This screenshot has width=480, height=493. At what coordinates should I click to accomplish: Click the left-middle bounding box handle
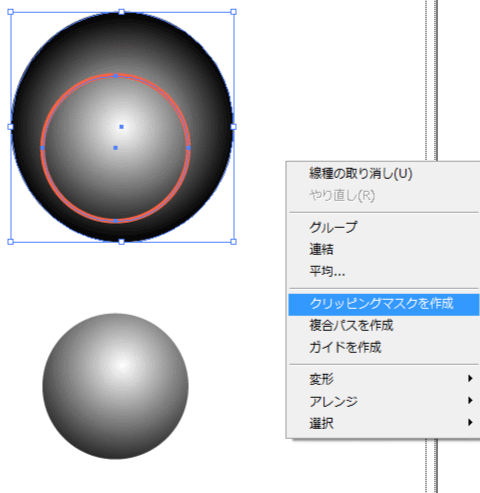pyautogui.click(x=10, y=127)
